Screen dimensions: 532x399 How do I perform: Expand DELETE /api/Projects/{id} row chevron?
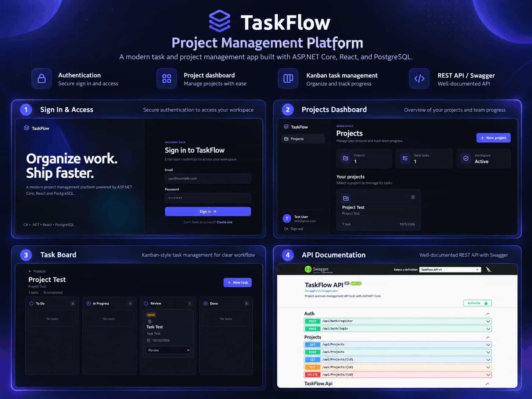(x=488, y=375)
